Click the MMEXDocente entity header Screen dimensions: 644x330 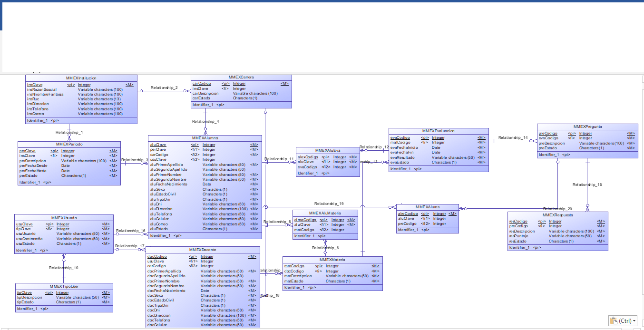(x=203, y=250)
